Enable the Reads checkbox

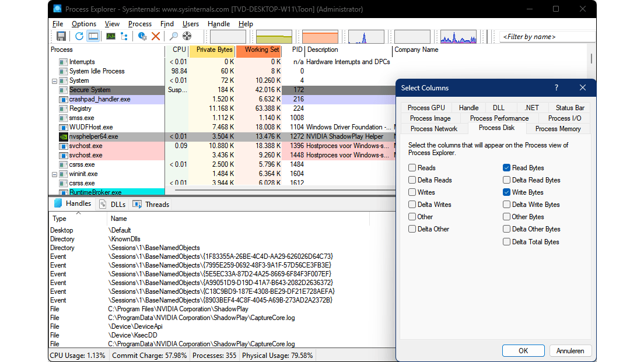412,168
